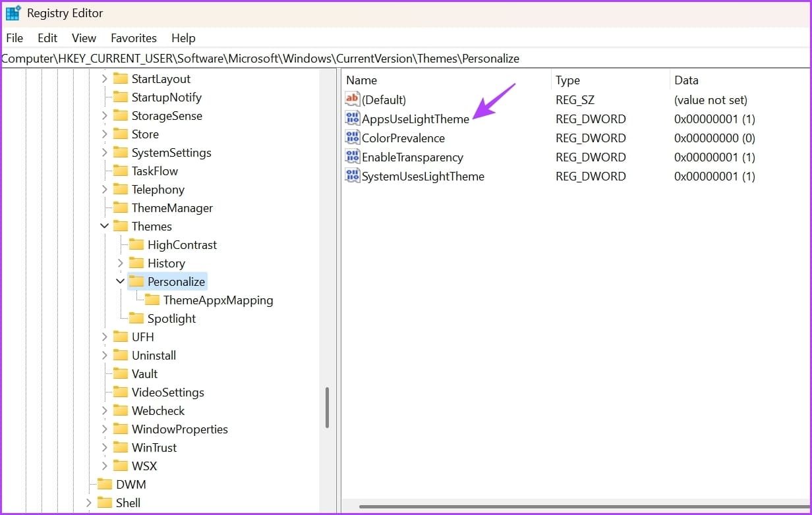Image resolution: width=812 pixels, height=515 pixels.
Task: Open the Help menu
Action: pos(183,38)
